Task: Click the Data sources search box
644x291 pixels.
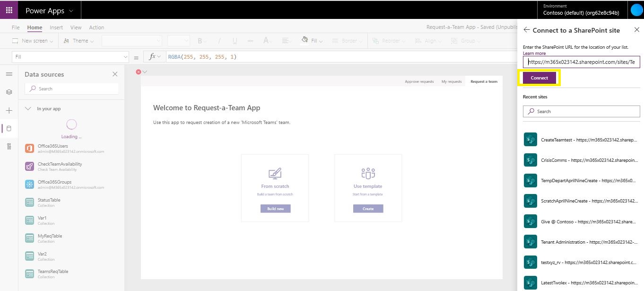Action: pos(71,88)
